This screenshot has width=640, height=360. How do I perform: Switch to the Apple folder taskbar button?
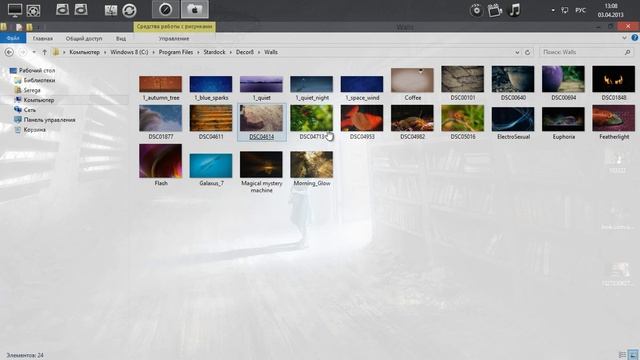tap(195, 9)
